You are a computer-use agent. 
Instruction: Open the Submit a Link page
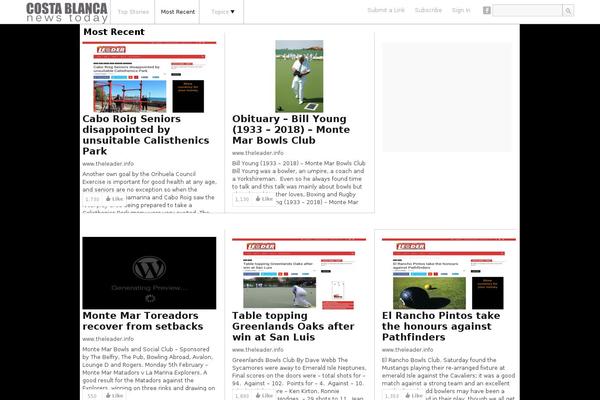[386, 10]
